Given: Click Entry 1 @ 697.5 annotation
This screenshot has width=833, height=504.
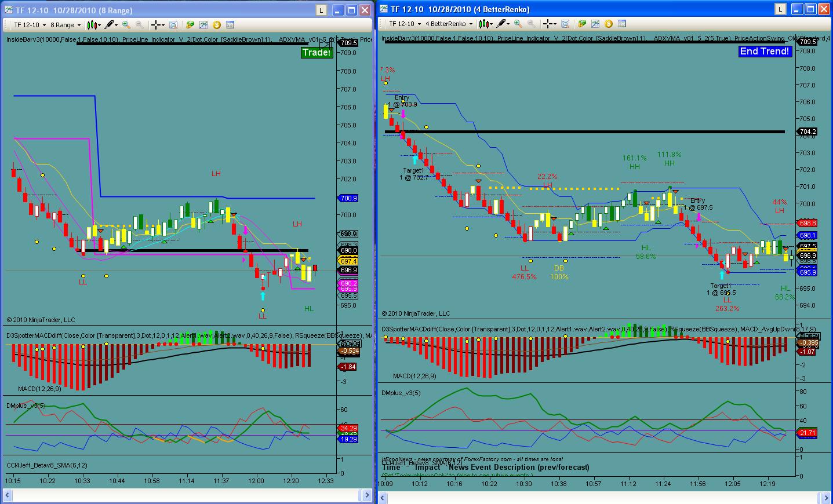Looking at the screenshot, I should tap(698, 204).
